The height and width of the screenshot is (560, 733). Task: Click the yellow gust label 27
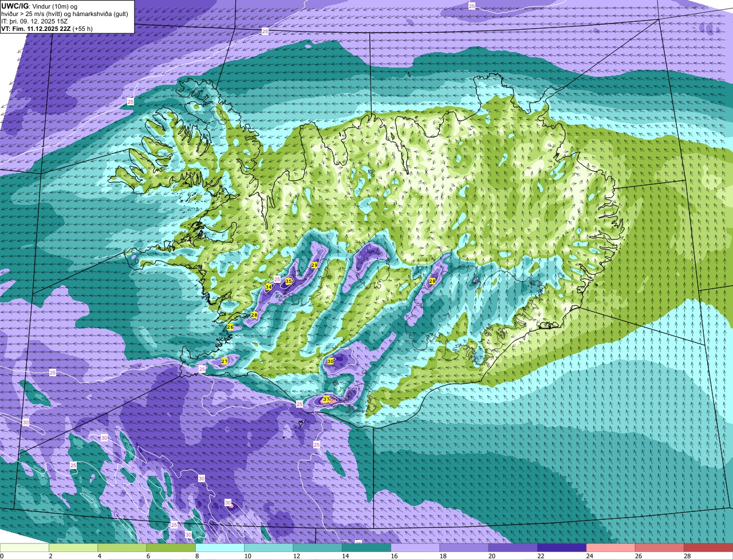pos(224,361)
